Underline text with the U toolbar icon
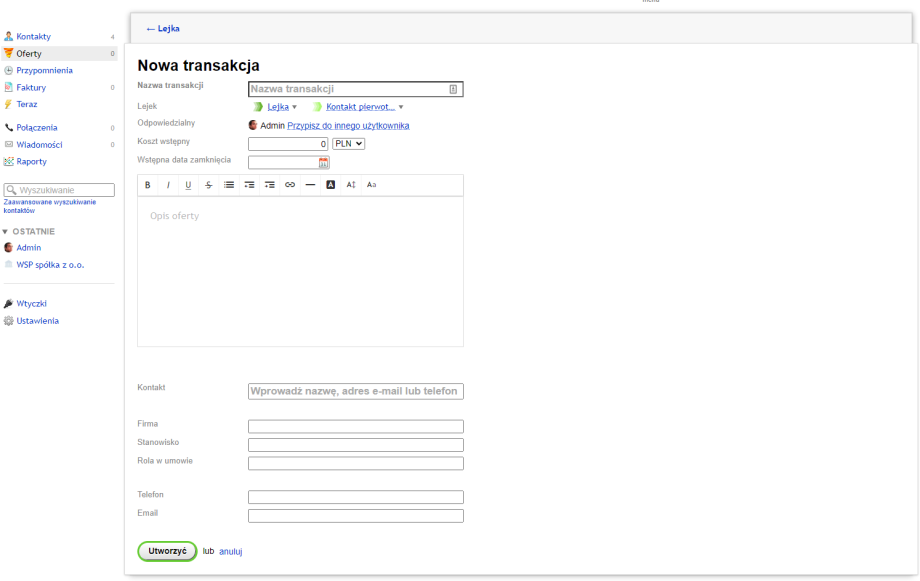The width and height of the screenshot is (920, 581). pyautogui.click(x=188, y=185)
